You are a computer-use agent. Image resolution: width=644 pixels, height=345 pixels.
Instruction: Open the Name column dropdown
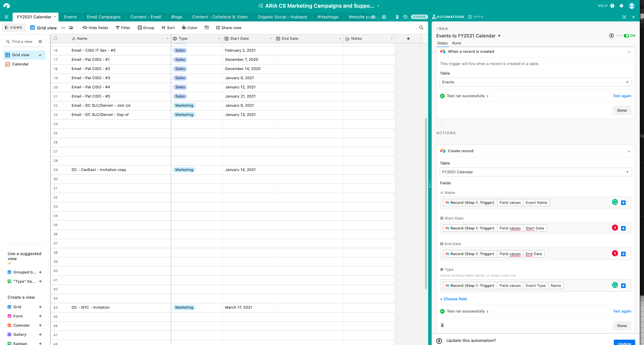tap(167, 39)
